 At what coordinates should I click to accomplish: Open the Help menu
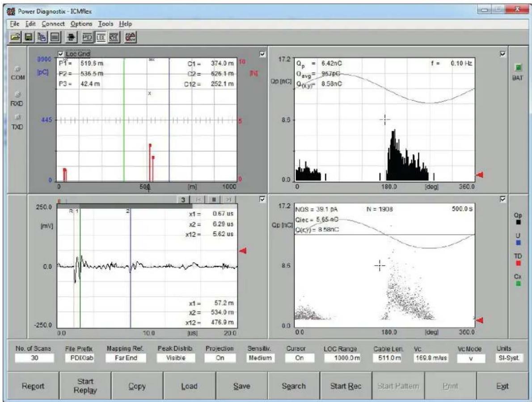pos(126,24)
